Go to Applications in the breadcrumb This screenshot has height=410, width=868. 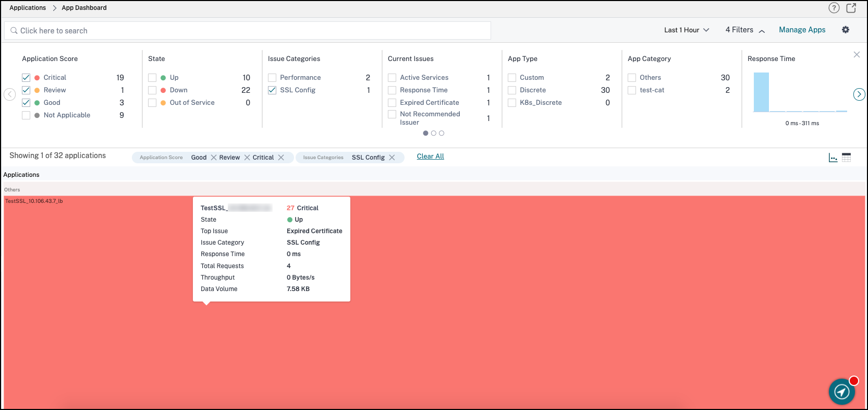28,8
